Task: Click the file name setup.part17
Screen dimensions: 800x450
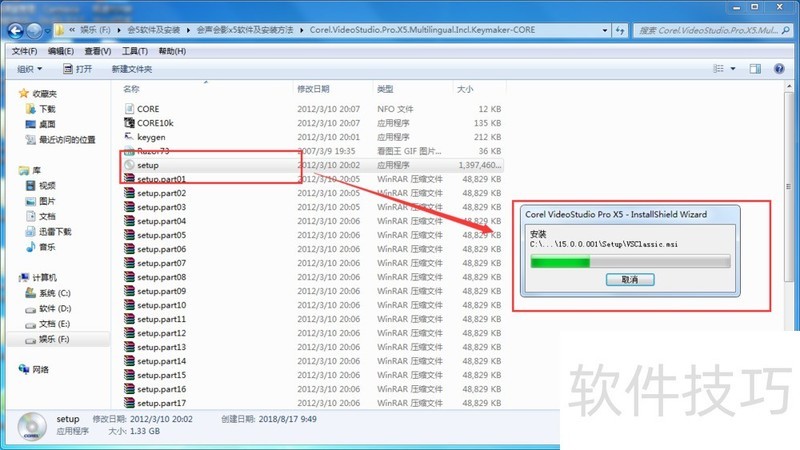Action: pyautogui.click(x=161, y=403)
